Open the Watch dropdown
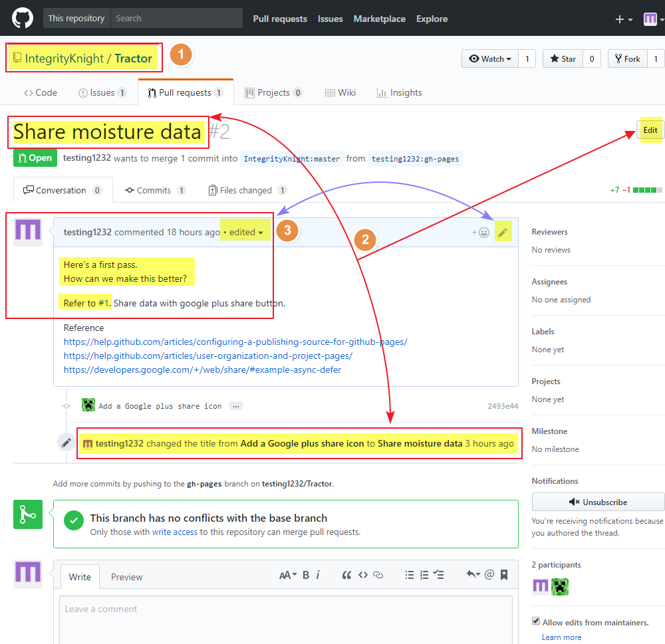This screenshot has height=644, width=665. [489, 58]
